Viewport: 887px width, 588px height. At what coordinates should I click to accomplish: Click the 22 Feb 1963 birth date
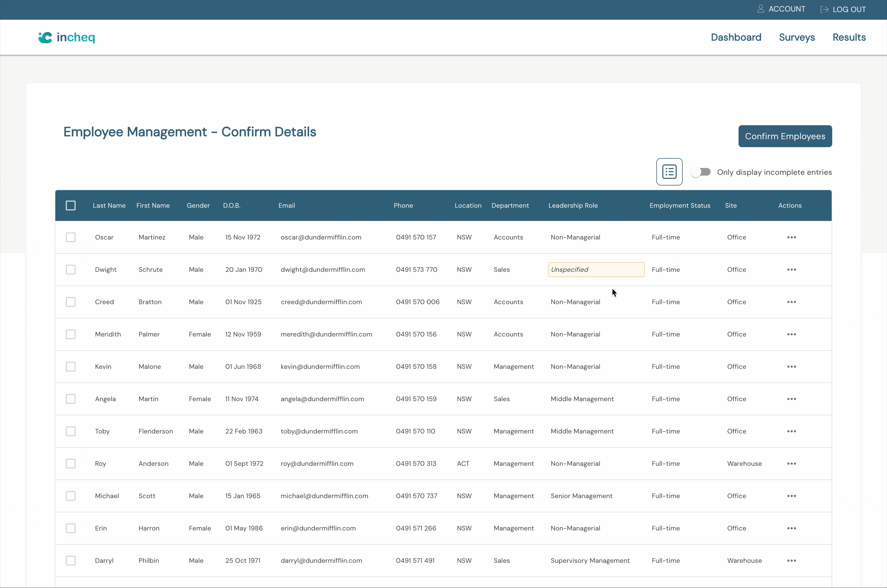[x=244, y=431]
